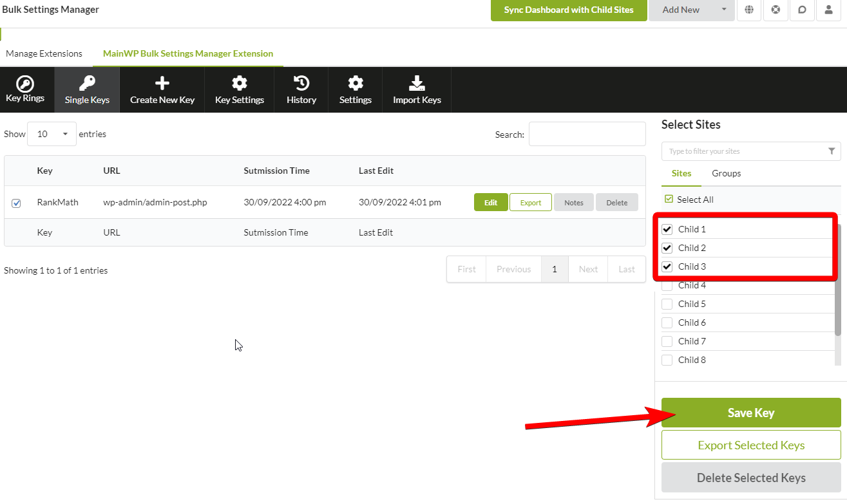
Task: Export the RankMath key
Action: (531, 202)
